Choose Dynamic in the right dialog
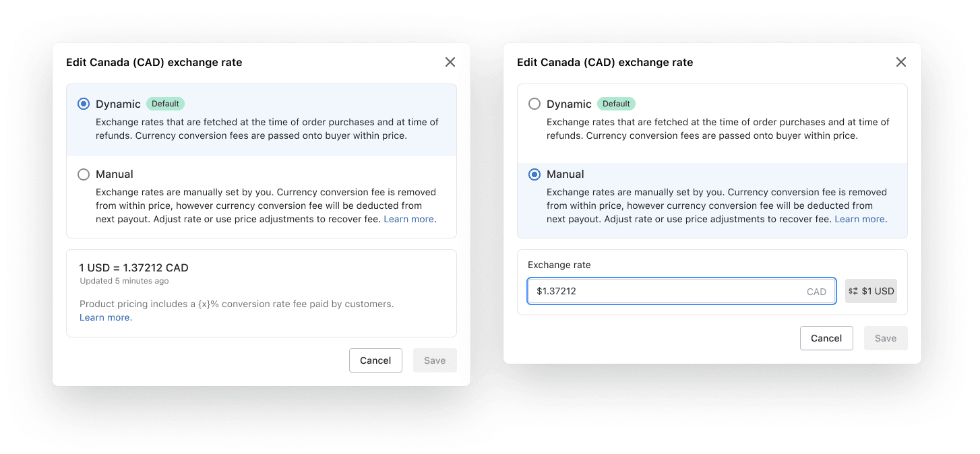 (x=534, y=104)
